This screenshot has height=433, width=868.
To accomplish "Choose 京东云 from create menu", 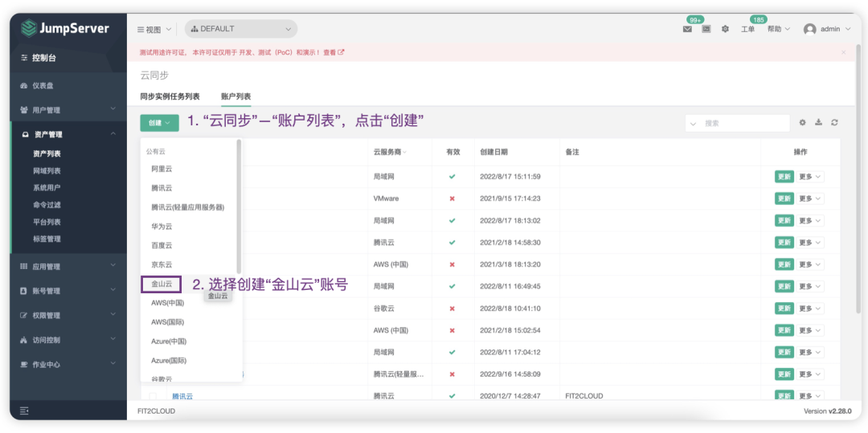I will pyautogui.click(x=162, y=265).
